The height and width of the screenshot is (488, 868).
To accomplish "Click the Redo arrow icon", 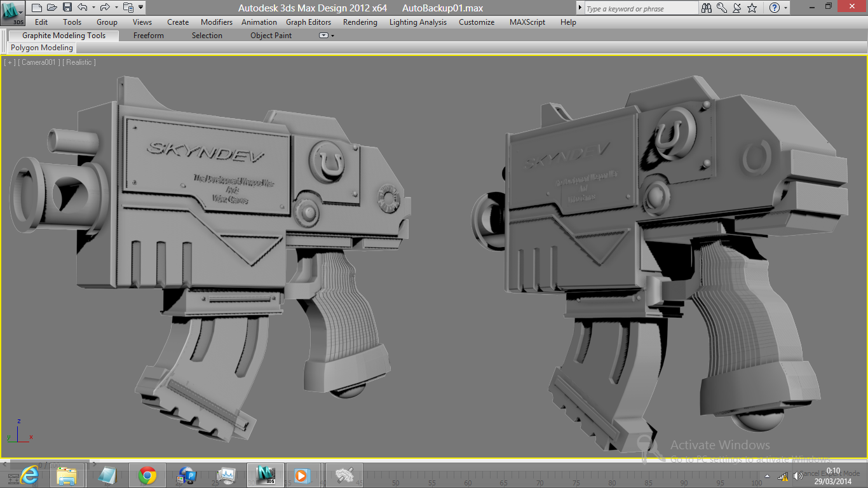I will [x=105, y=8].
